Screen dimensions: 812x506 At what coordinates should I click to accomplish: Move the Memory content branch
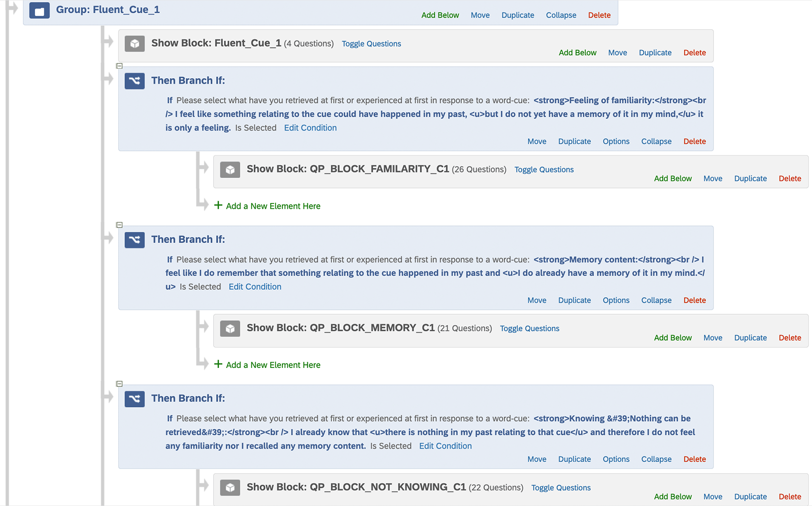pos(536,301)
